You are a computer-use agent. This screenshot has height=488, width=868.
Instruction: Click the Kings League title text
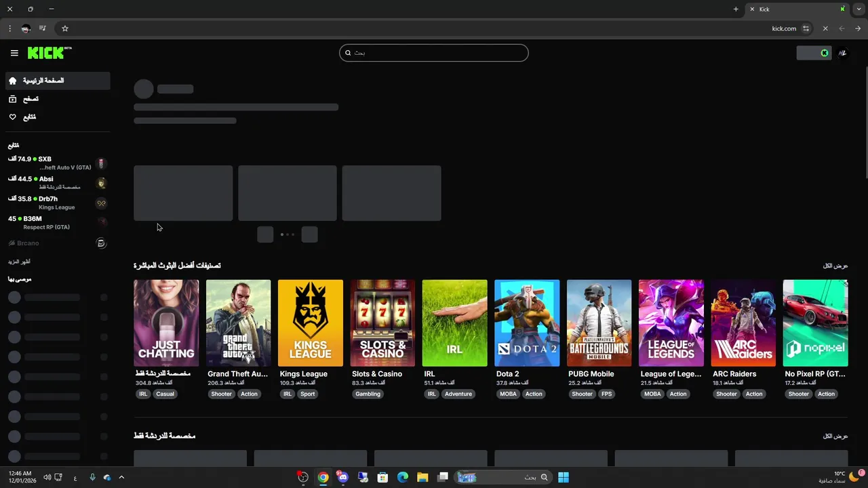click(x=304, y=374)
